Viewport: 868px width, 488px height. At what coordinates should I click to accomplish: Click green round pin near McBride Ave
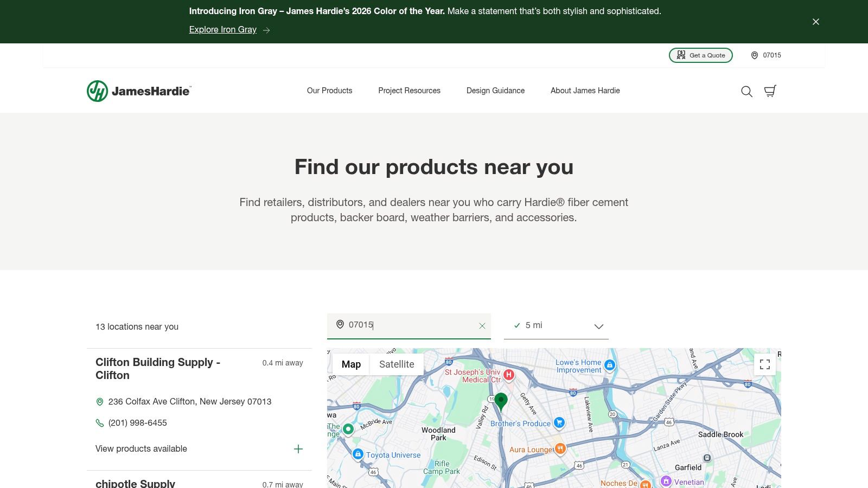pyautogui.click(x=348, y=429)
